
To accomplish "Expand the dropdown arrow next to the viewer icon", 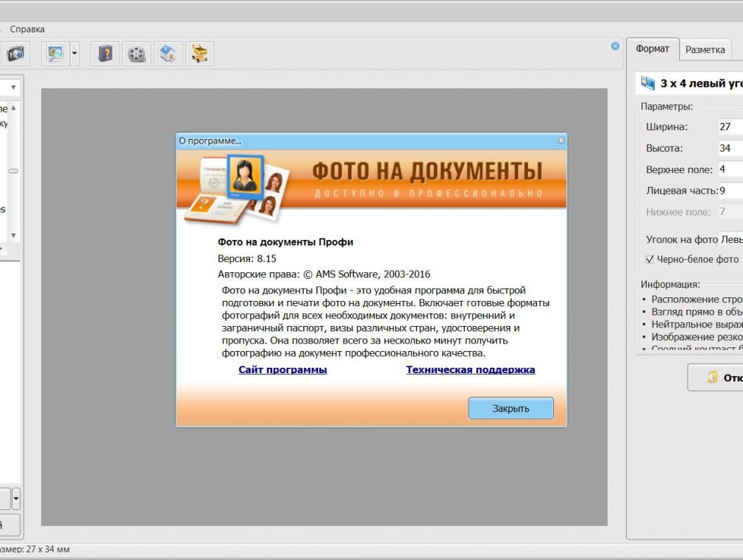I will pyautogui.click(x=74, y=53).
